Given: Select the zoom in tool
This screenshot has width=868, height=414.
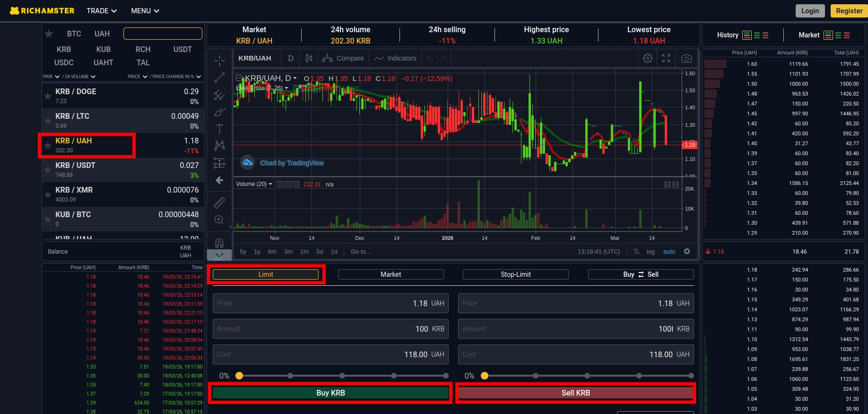Looking at the screenshot, I should [219, 220].
